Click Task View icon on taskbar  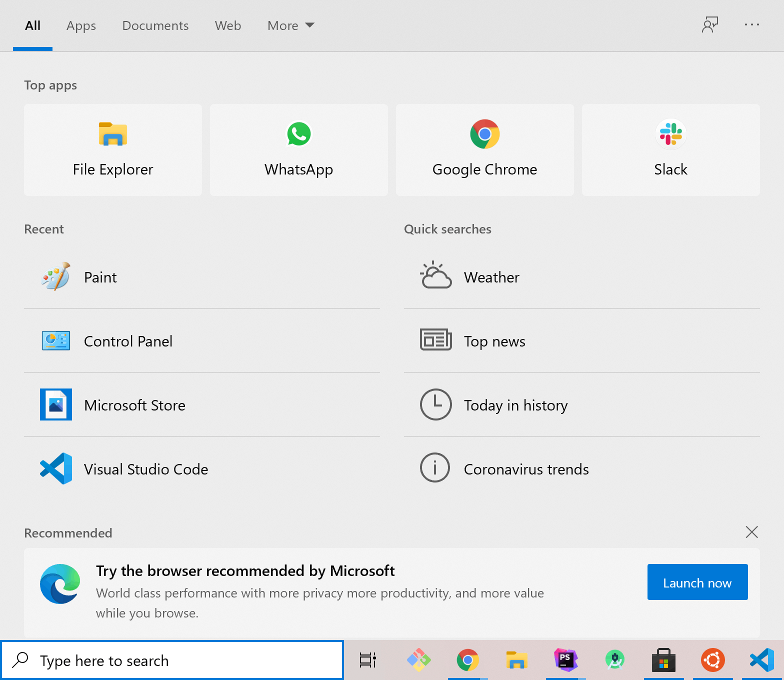click(368, 660)
